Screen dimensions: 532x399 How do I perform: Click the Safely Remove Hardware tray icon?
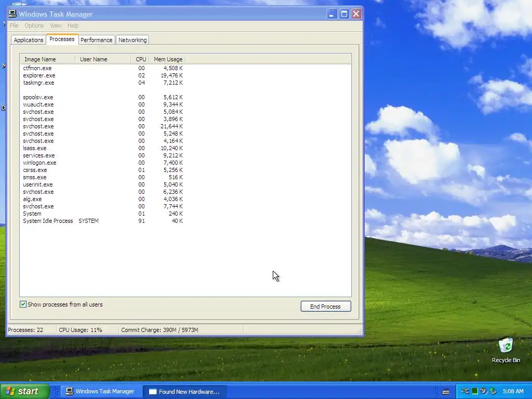click(x=494, y=391)
